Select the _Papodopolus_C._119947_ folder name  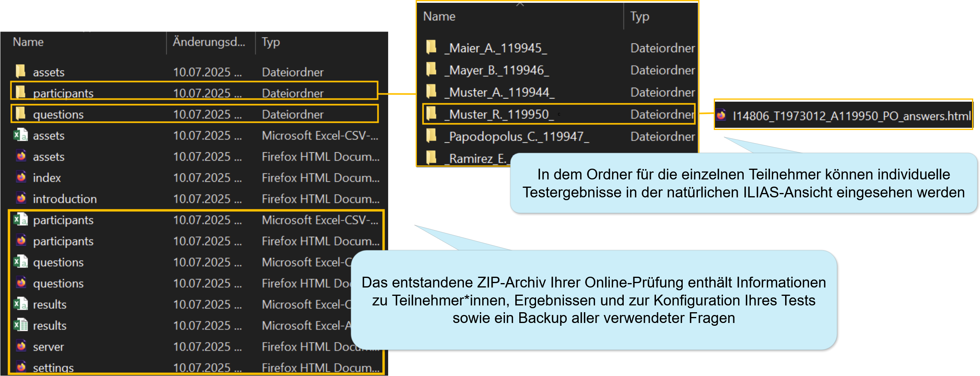tap(517, 137)
